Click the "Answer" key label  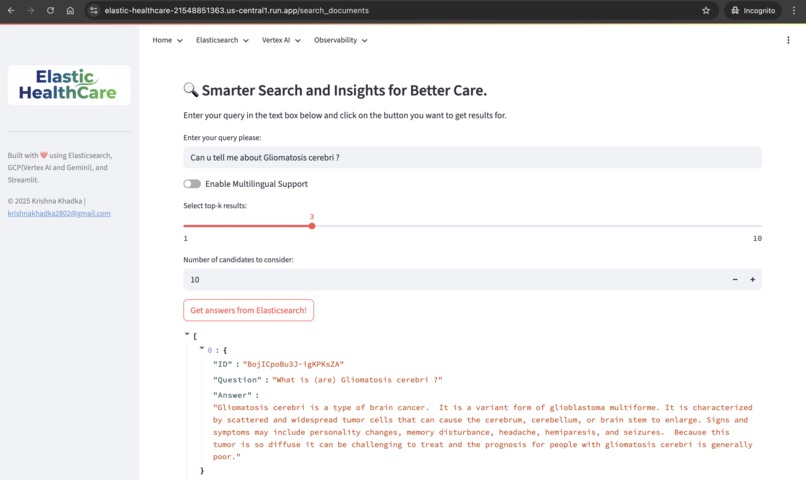[233, 395]
